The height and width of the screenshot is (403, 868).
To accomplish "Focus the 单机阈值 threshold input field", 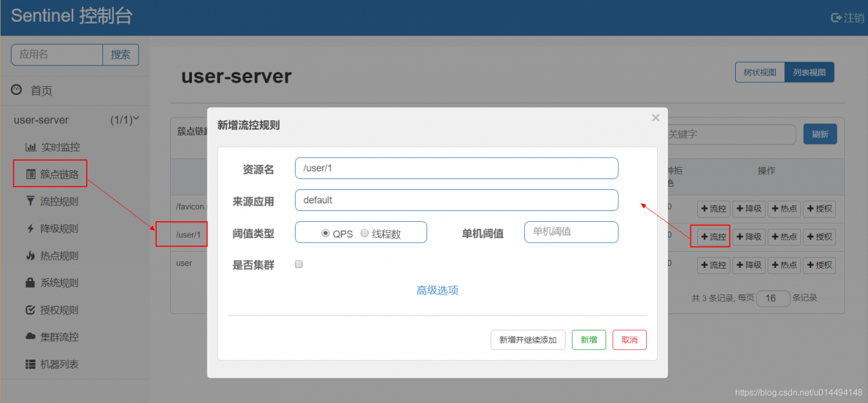I will click(x=571, y=232).
